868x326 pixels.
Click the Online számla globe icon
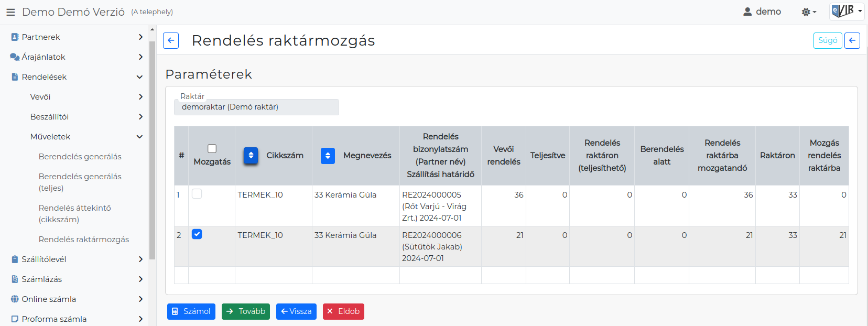coord(15,299)
